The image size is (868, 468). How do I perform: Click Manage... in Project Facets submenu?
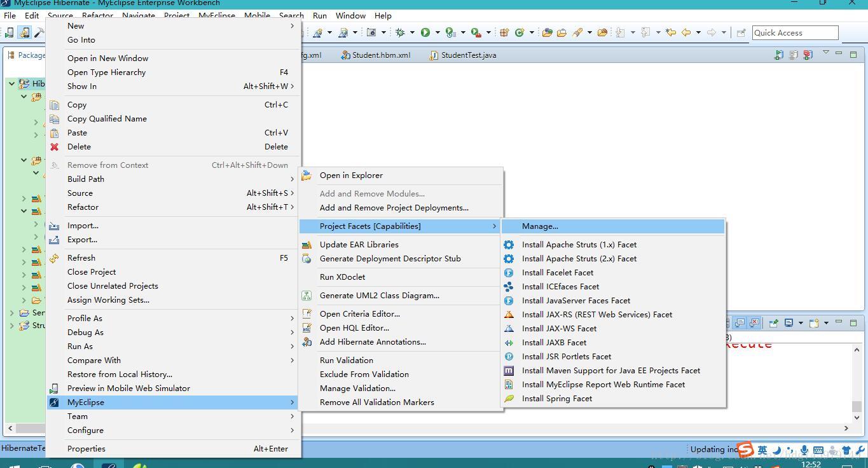(612, 226)
